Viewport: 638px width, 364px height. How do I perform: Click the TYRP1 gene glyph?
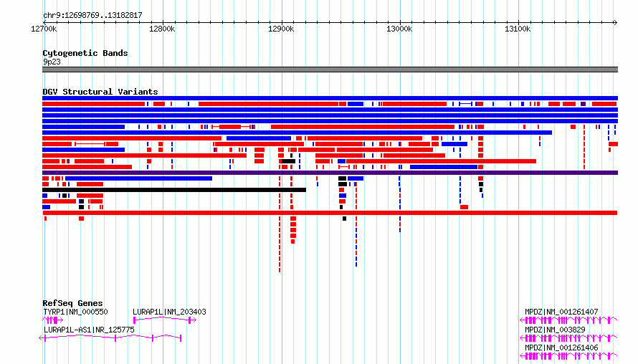pyautogui.click(x=53, y=320)
